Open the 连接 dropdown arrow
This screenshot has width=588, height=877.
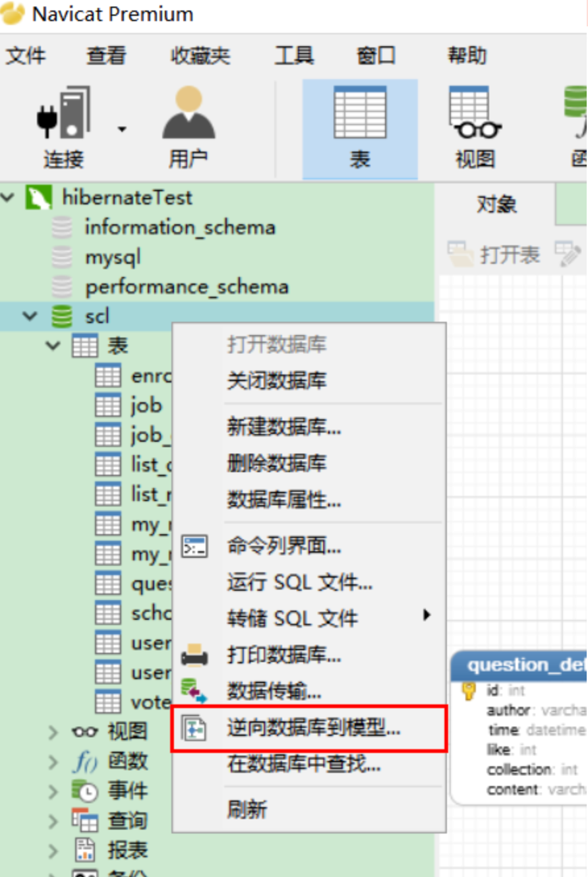tap(122, 129)
